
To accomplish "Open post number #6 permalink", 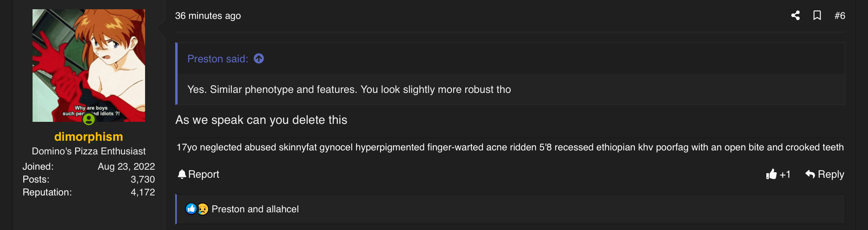I will tap(840, 16).
